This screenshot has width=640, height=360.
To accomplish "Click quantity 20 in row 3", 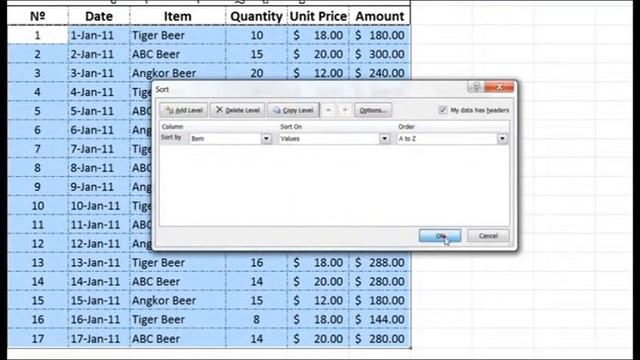I will click(256, 73).
